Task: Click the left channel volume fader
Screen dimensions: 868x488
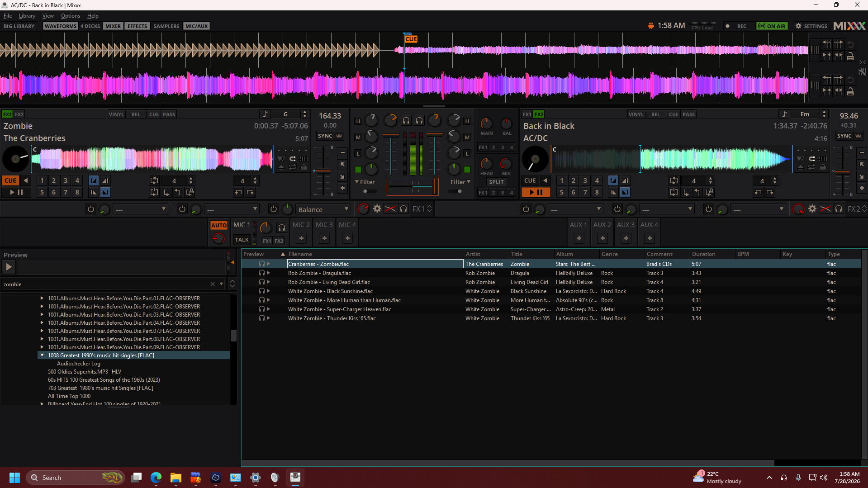Action: coord(391,154)
